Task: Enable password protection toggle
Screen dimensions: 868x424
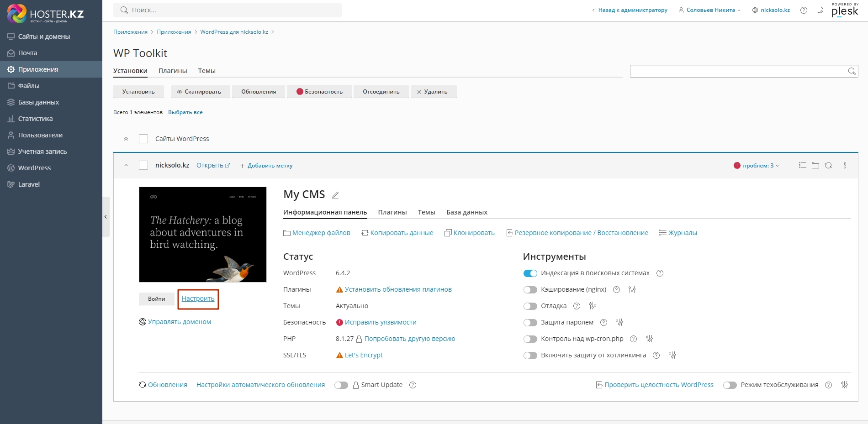Action: 530,323
